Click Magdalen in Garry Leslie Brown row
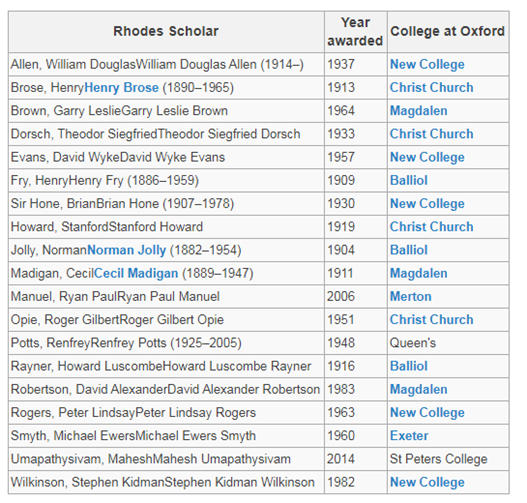Screen dimensions: 527x503 click(x=419, y=111)
